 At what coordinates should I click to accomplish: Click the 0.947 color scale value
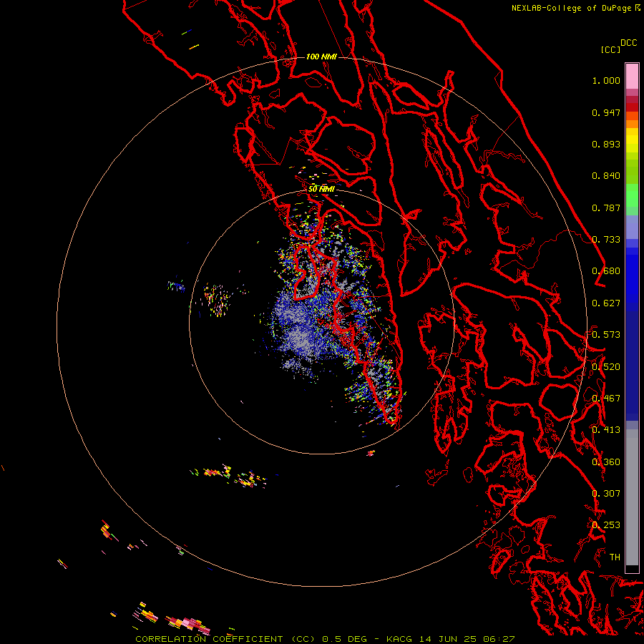point(606,112)
